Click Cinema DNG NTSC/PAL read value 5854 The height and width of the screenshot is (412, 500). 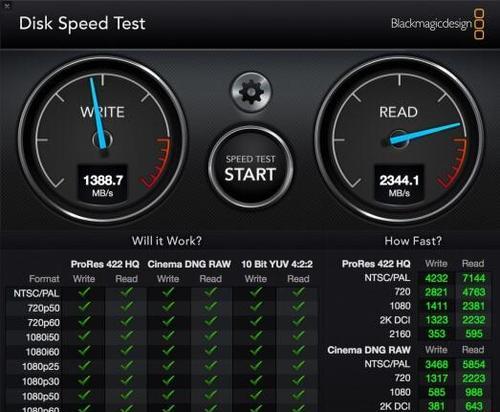[x=474, y=364]
